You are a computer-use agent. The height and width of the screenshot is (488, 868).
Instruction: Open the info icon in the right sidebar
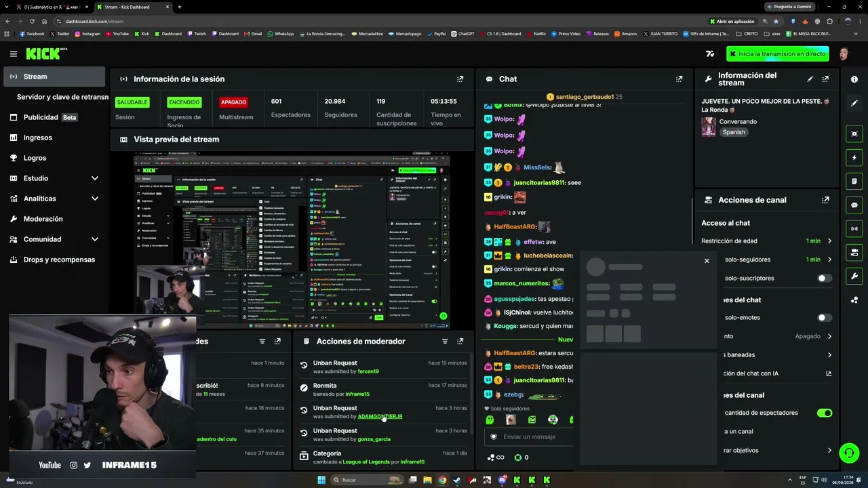pyautogui.click(x=854, y=79)
